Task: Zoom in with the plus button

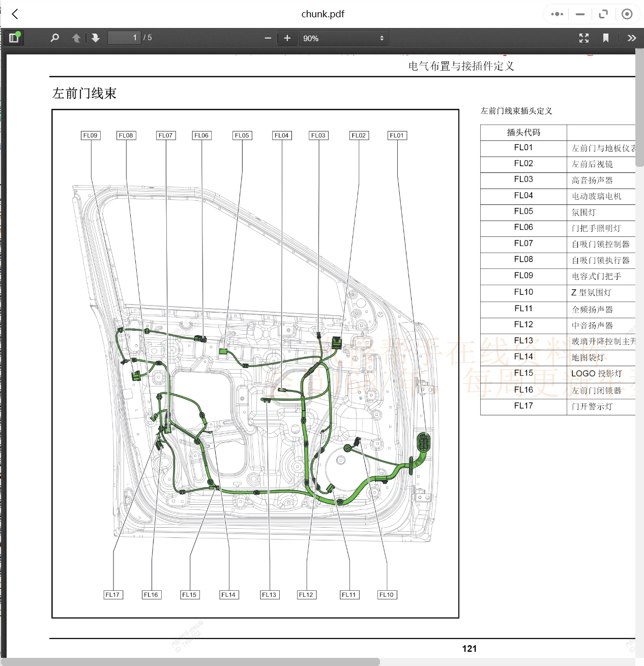Action: (x=287, y=38)
